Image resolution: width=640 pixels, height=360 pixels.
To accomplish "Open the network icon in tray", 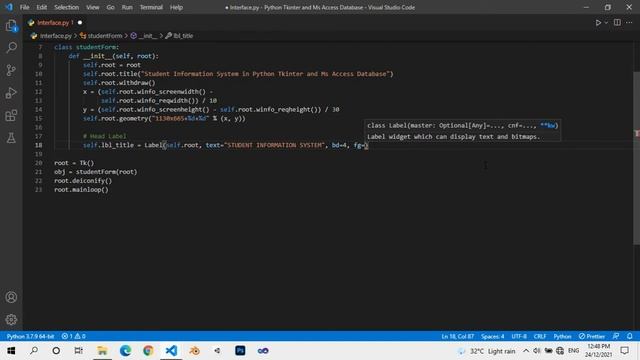I will point(560,351).
